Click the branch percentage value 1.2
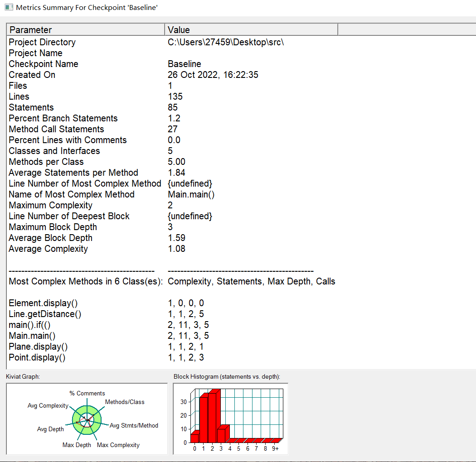Screen dimensions: 476x462 click(174, 118)
